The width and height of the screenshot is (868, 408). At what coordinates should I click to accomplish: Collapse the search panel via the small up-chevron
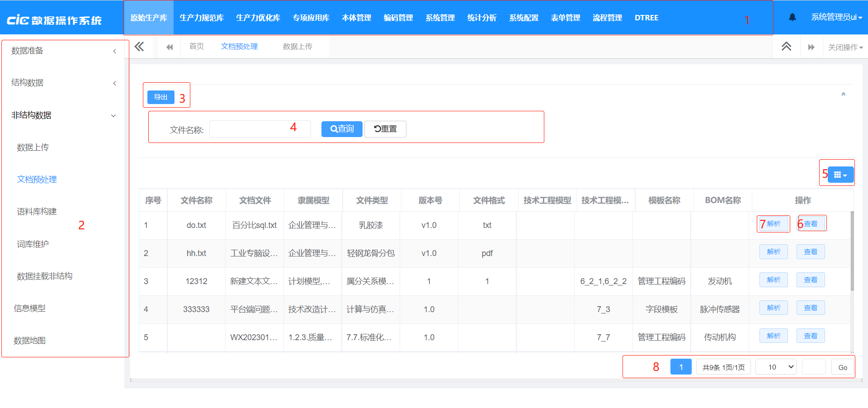pos(843,94)
